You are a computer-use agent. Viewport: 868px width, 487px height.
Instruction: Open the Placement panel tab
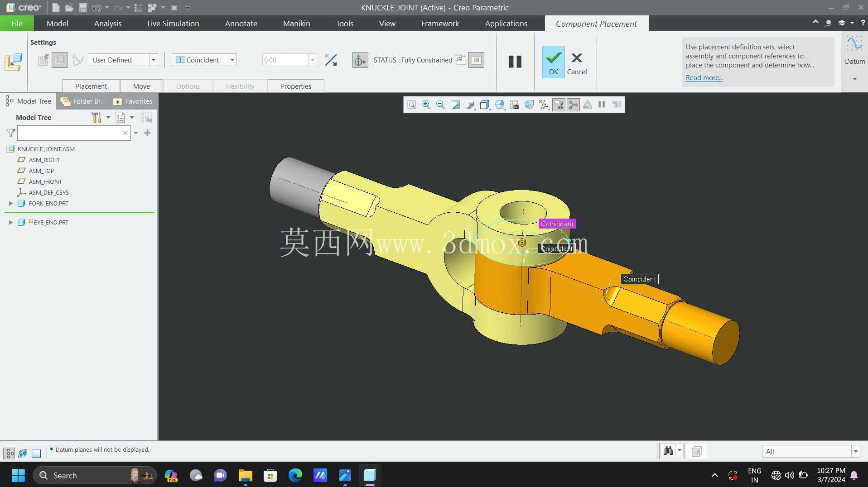tap(91, 86)
